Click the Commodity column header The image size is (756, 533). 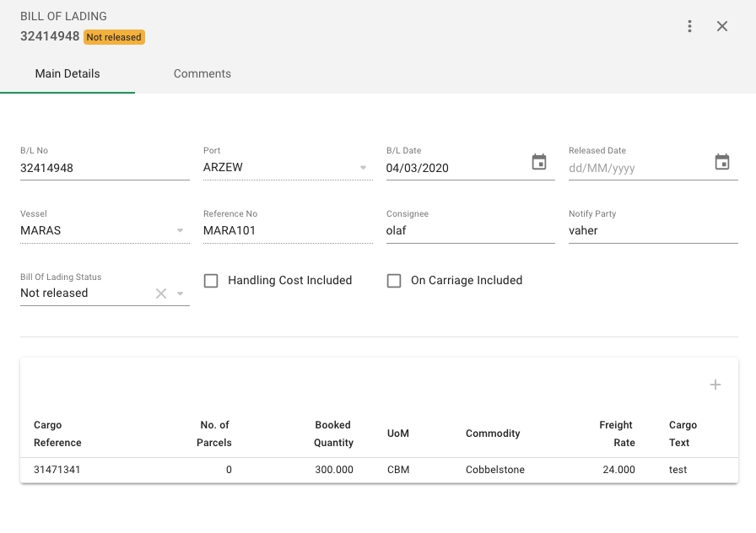pos(493,433)
